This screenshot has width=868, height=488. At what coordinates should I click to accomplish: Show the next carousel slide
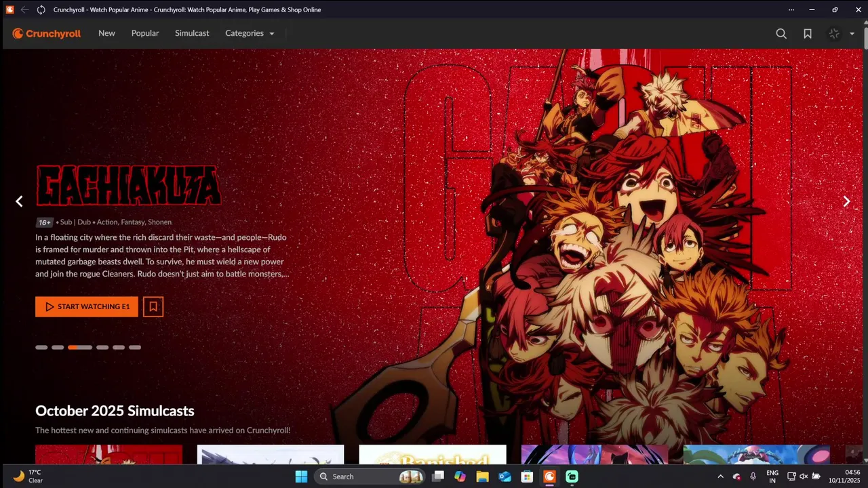tap(846, 201)
